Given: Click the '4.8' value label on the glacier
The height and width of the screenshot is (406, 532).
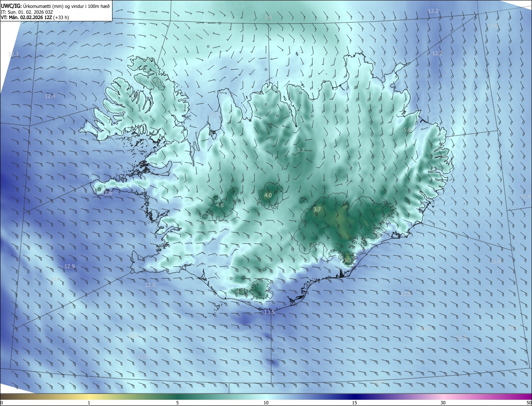Looking at the screenshot, I should (x=220, y=205).
